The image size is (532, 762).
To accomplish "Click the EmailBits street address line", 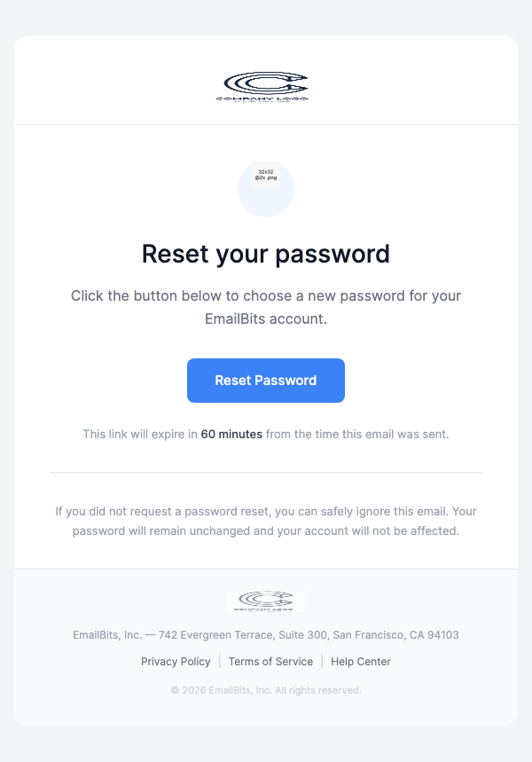I will (x=265, y=634).
